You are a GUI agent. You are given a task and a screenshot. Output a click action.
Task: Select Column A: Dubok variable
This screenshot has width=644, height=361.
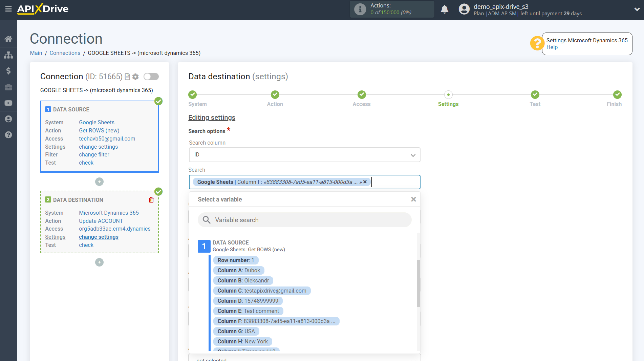tap(239, 271)
